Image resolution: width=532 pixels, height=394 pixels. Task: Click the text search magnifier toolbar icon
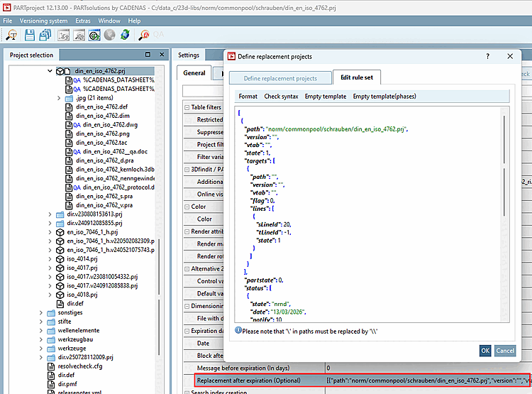pyautogui.click(x=12, y=35)
